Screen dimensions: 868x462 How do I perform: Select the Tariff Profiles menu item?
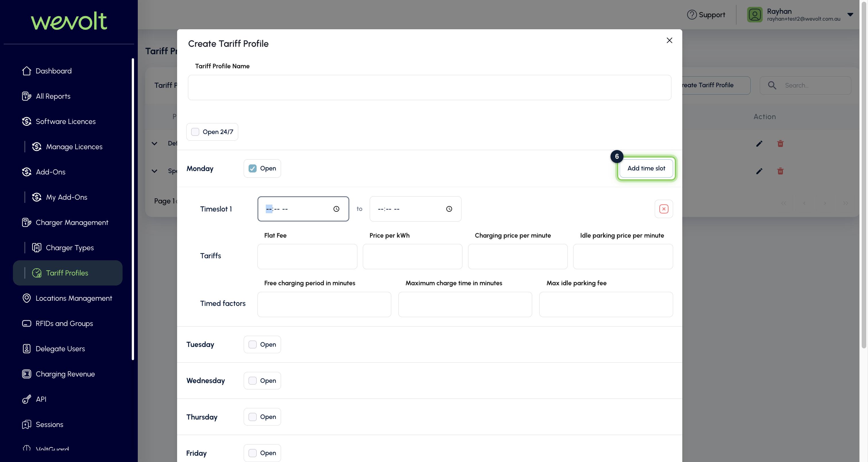coord(67,273)
